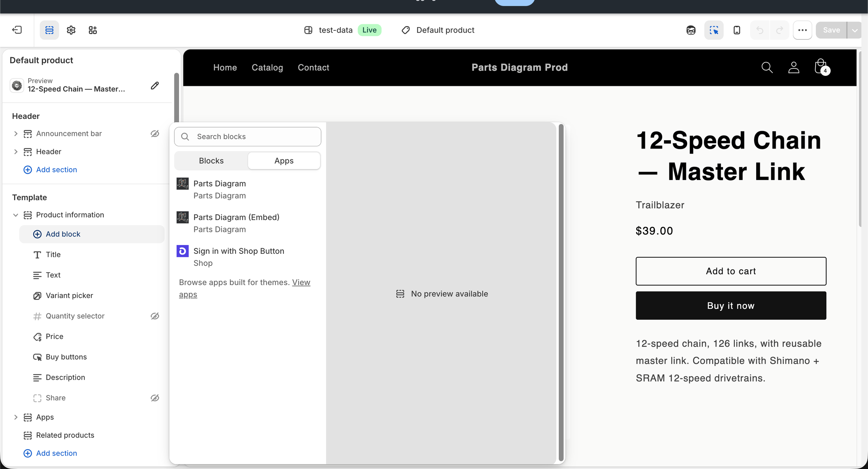868x469 pixels.
Task: Click the Add to cart button
Action: point(731,271)
